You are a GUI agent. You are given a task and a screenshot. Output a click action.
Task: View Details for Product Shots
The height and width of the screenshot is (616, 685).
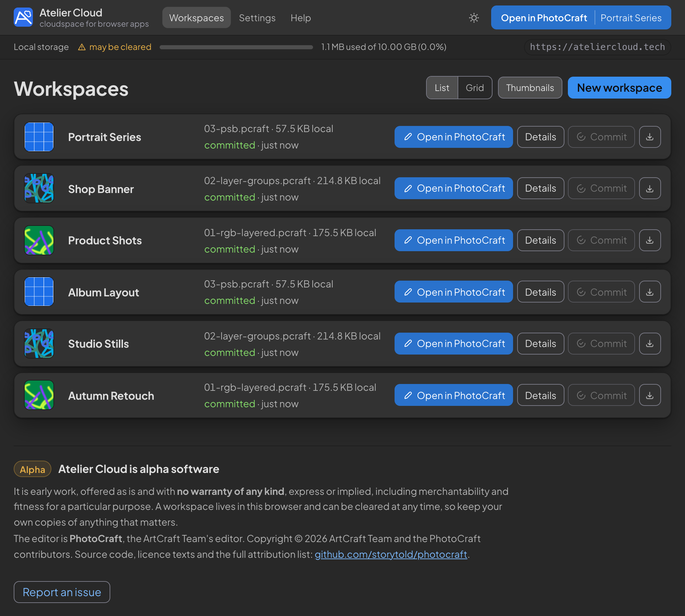(540, 240)
